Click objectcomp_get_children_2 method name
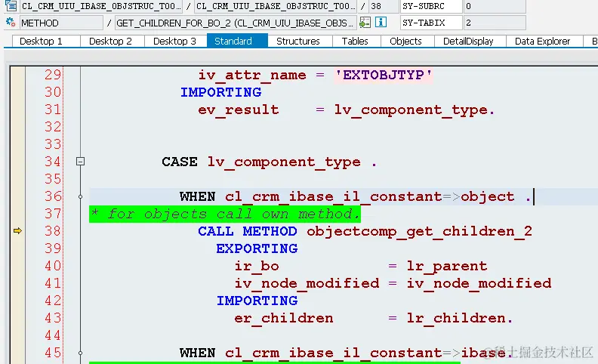 (x=420, y=232)
